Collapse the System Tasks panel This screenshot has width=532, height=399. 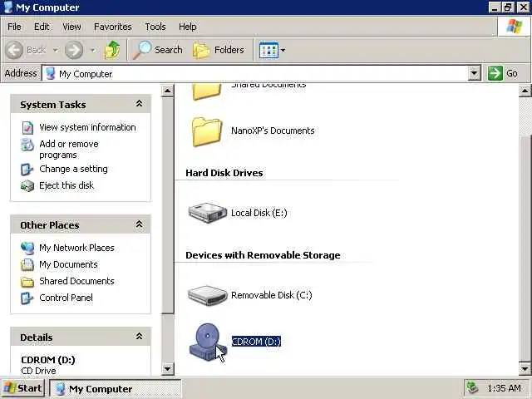(x=139, y=104)
